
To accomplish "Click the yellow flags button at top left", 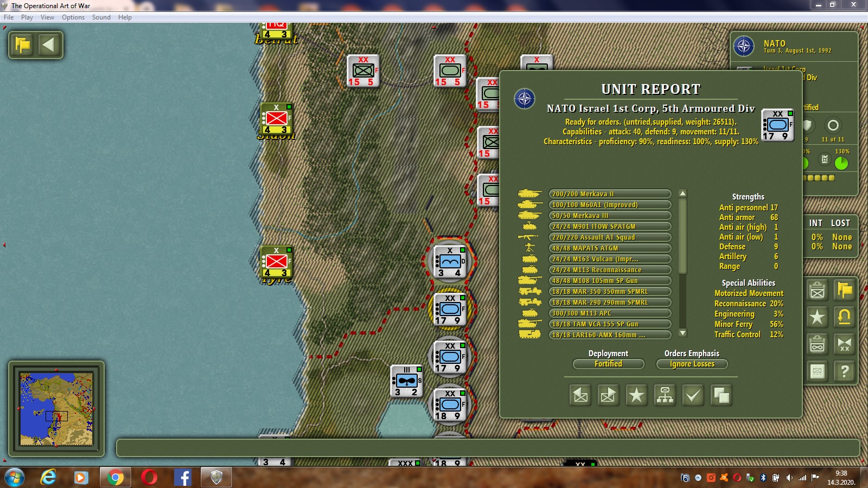I will (x=23, y=44).
